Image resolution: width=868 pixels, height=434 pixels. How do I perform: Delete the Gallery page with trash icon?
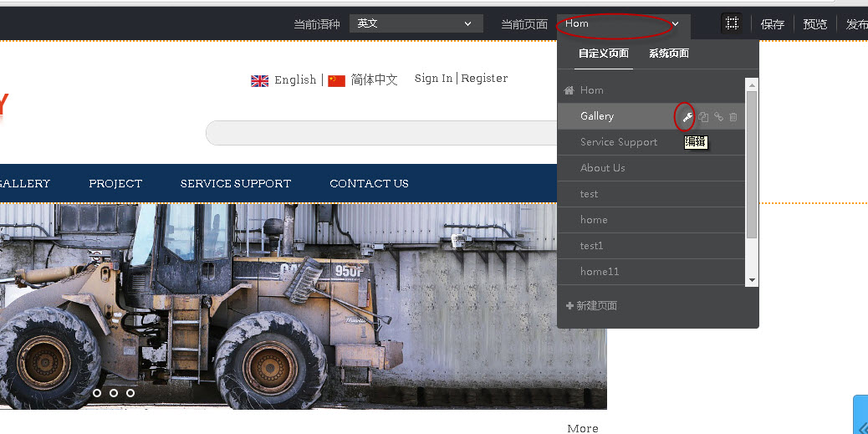click(733, 117)
